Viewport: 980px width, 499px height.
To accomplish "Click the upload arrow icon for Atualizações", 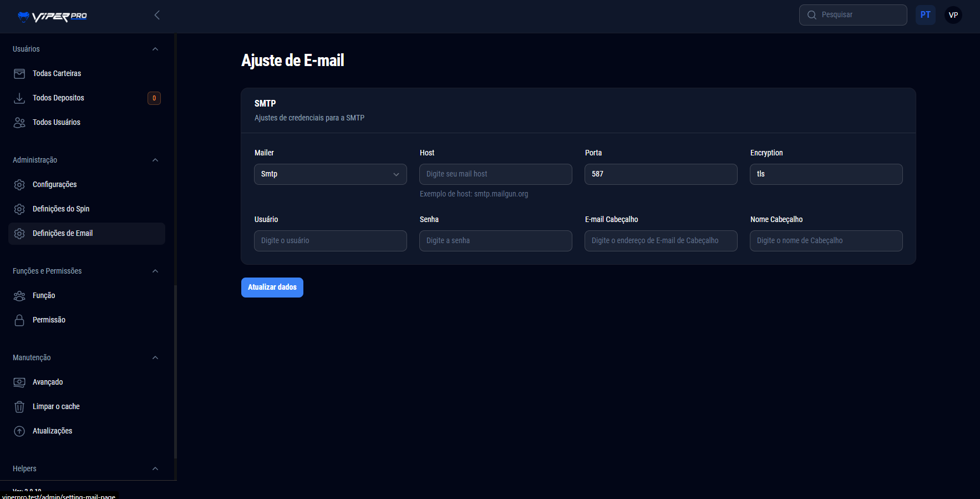I will tap(19, 431).
